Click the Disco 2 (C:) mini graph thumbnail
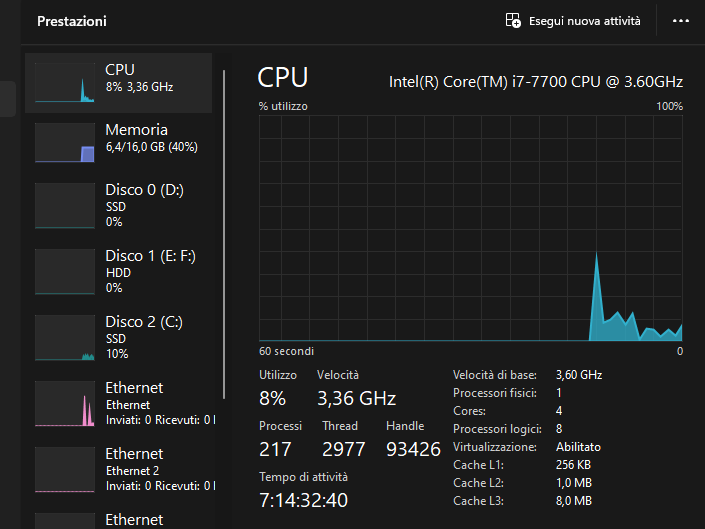705x529 pixels. [x=65, y=338]
